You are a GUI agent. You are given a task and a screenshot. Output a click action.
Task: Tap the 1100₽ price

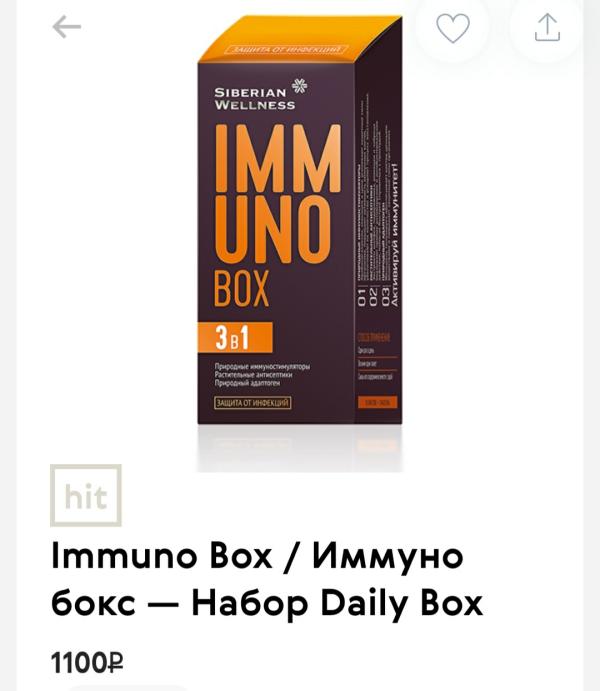[x=87, y=663]
